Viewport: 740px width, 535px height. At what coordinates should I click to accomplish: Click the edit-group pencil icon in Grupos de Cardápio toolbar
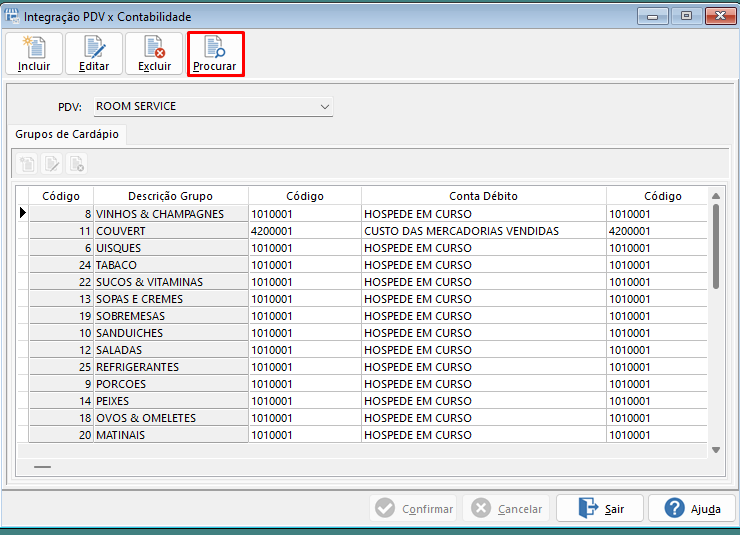(52, 164)
